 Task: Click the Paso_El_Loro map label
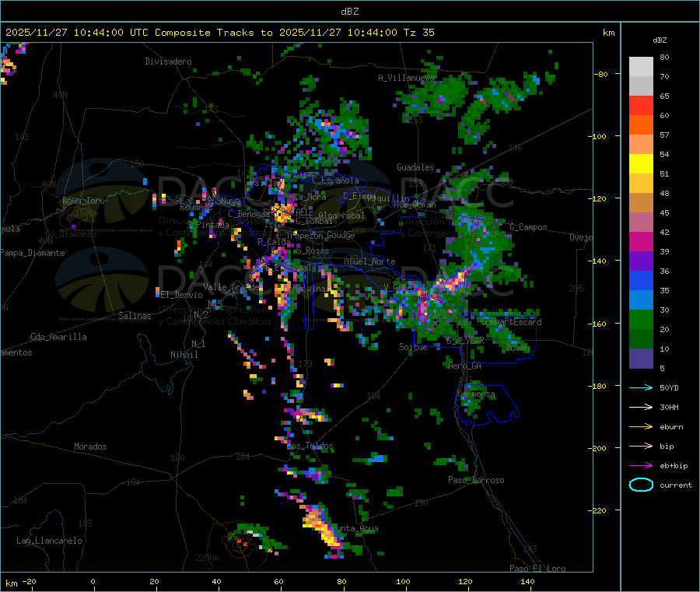click(x=538, y=569)
